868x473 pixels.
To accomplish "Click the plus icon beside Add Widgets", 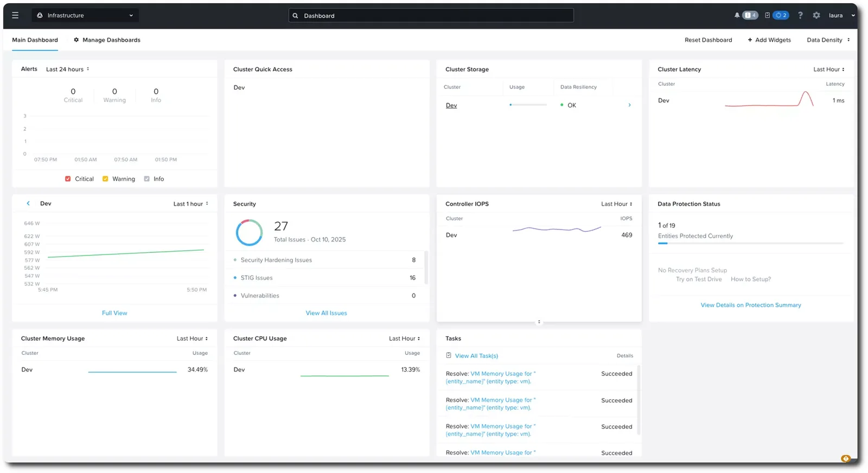I will point(750,40).
